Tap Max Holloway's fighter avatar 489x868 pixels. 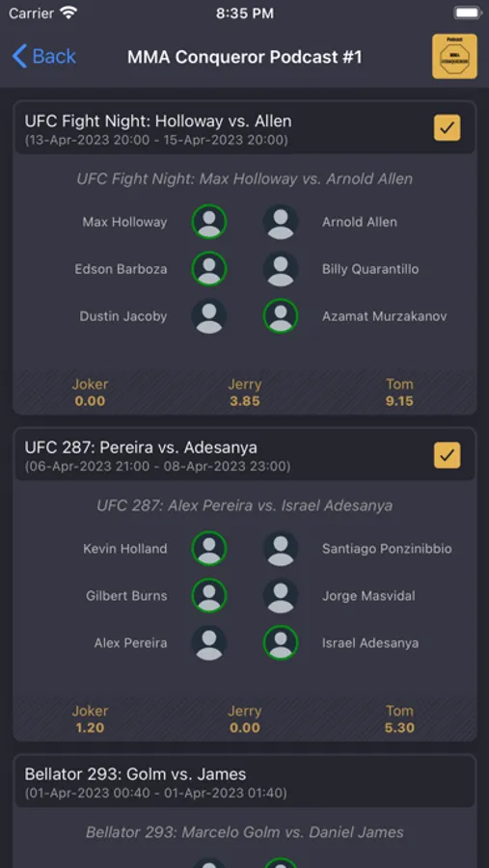208,222
